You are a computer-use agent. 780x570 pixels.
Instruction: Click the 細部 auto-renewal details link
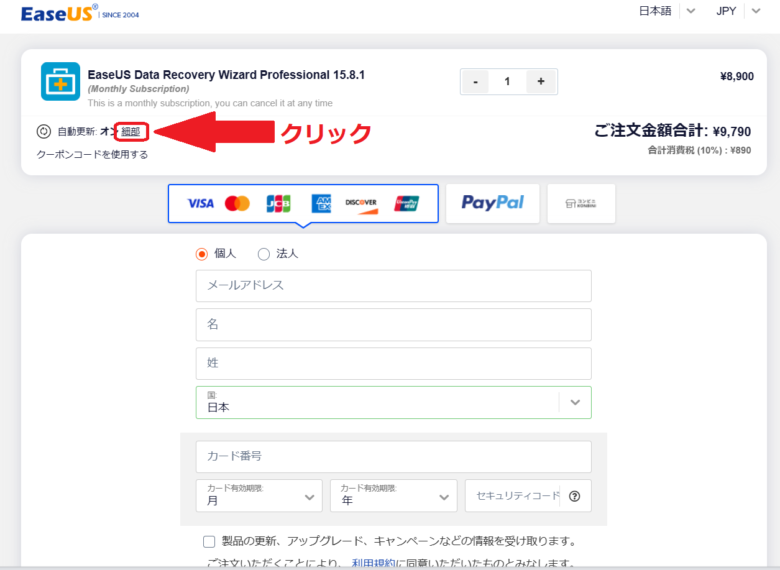[131, 131]
